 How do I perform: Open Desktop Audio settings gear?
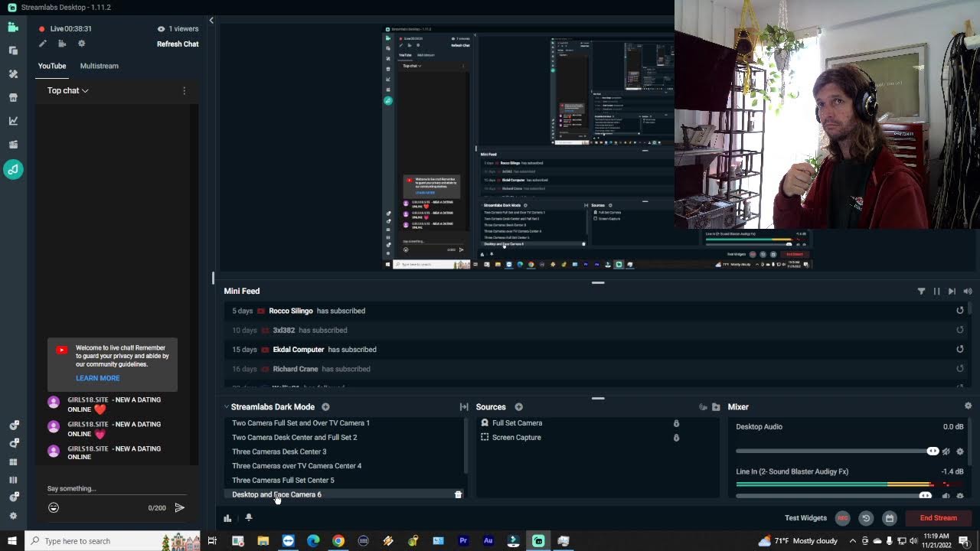point(960,452)
